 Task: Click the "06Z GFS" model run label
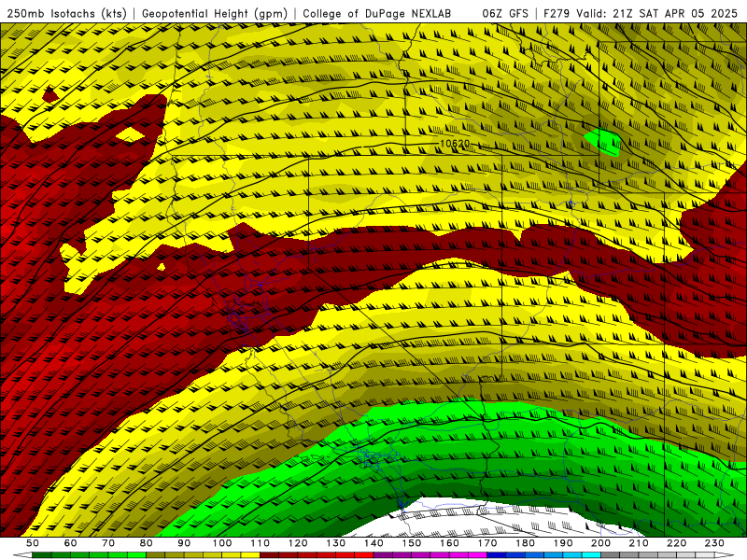[x=505, y=14]
